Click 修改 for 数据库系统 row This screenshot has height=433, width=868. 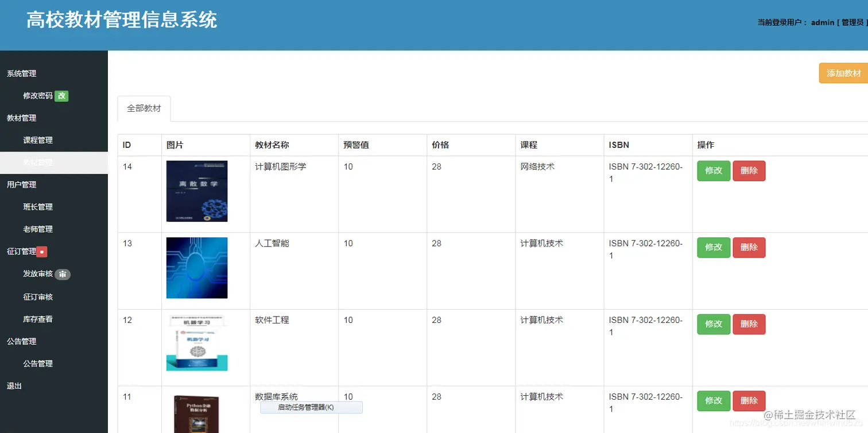(x=714, y=401)
